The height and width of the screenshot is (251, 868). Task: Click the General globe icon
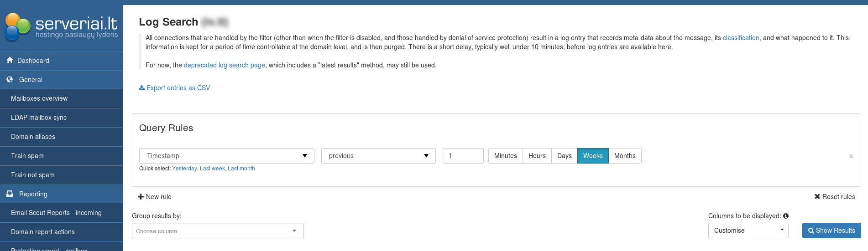[10, 79]
